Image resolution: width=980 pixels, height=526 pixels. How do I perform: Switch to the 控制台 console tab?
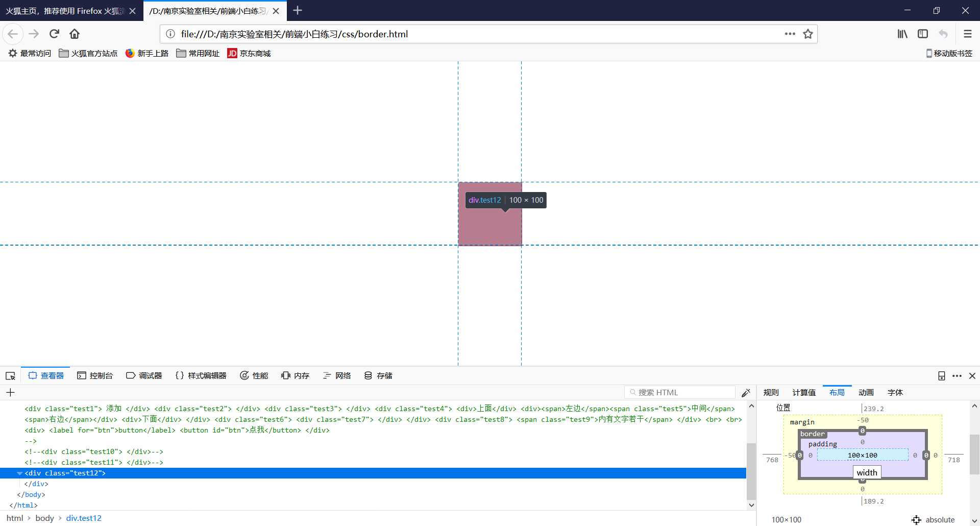coord(95,375)
